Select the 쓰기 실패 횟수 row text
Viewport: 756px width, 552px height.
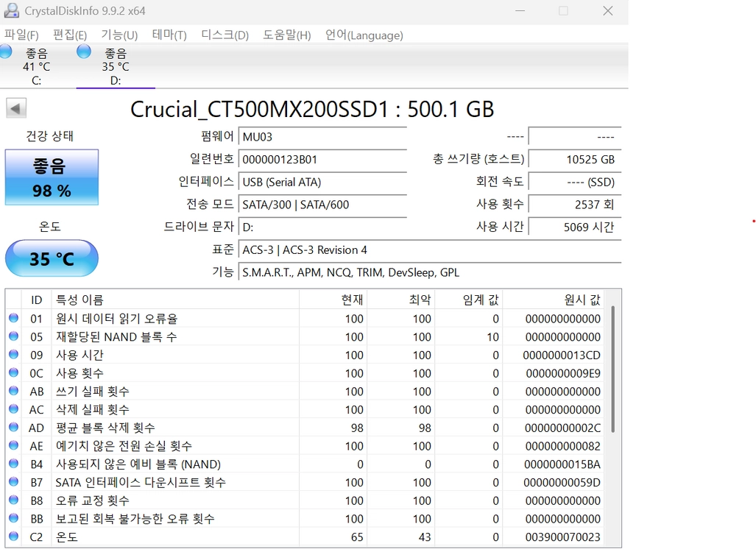(93, 392)
